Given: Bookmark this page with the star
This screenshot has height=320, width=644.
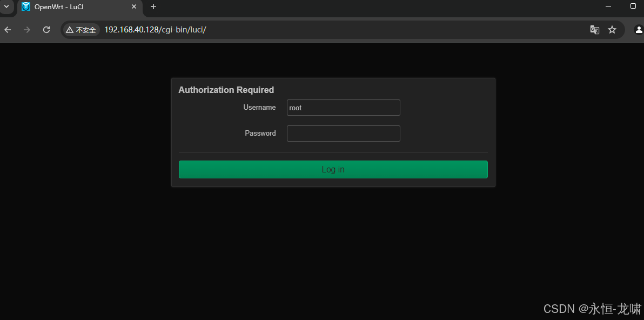Looking at the screenshot, I should 612,30.
